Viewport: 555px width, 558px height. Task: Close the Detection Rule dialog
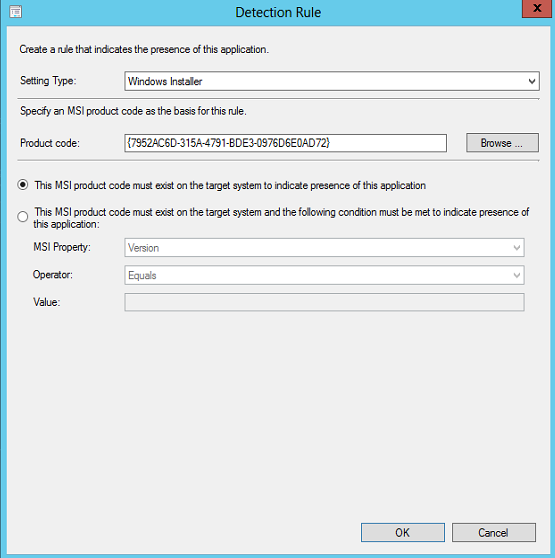click(x=536, y=9)
